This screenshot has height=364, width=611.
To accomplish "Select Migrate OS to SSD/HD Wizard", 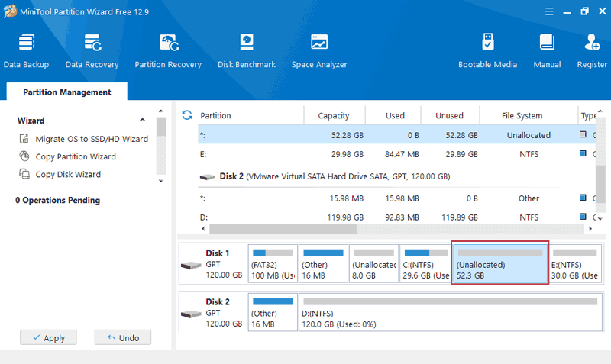I will pos(91,139).
